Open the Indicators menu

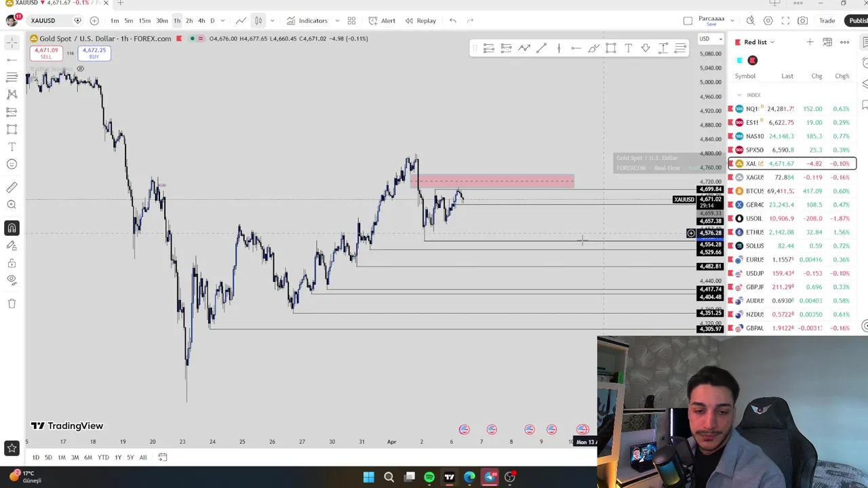[x=307, y=20]
